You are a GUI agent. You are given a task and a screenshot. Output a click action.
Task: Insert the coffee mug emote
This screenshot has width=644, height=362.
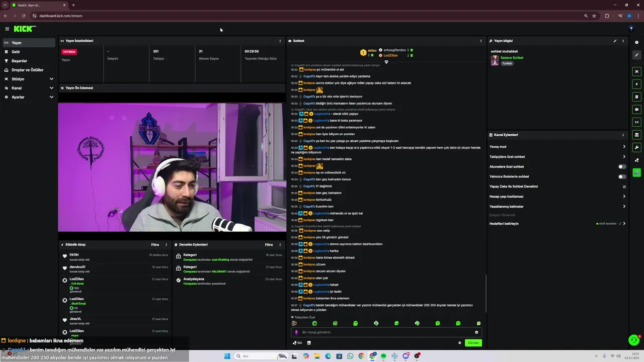294,323
